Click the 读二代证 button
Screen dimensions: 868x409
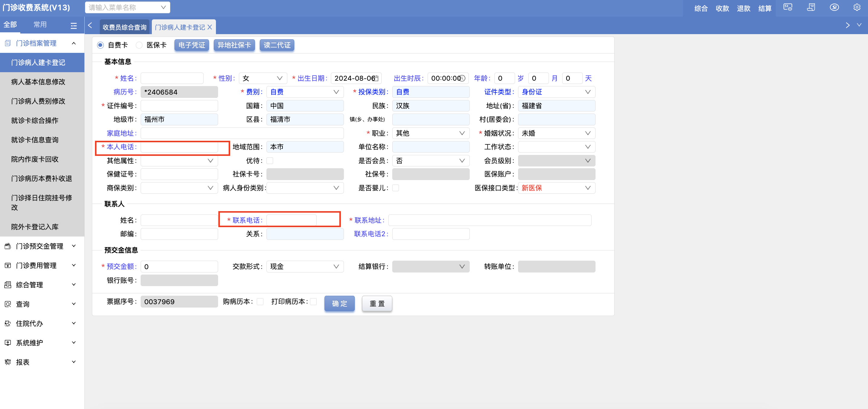click(277, 45)
